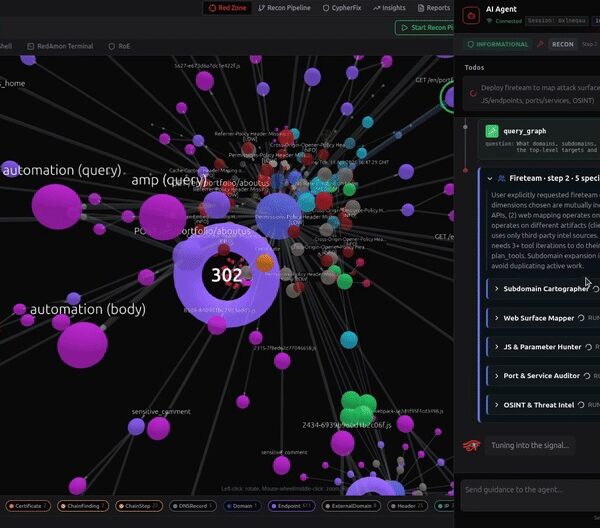The height and width of the screenshot is (528, 600).
Task: Open the RoE tab
Action: tap(119, 46)
